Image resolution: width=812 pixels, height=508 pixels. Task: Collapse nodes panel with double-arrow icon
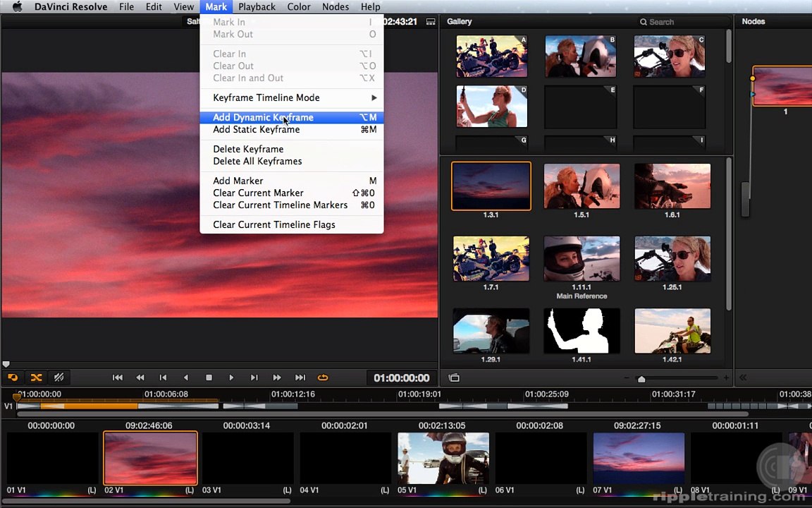point(743,377)
